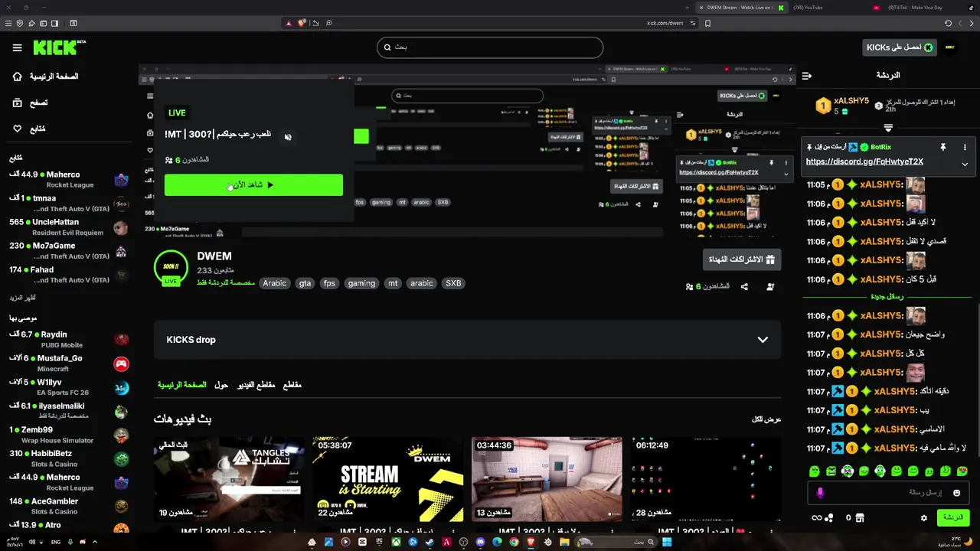The height and width of the screenshot is (551, 980).
Task: Click the Gift Subscriptions button
Action: click(x=742, y=259)
